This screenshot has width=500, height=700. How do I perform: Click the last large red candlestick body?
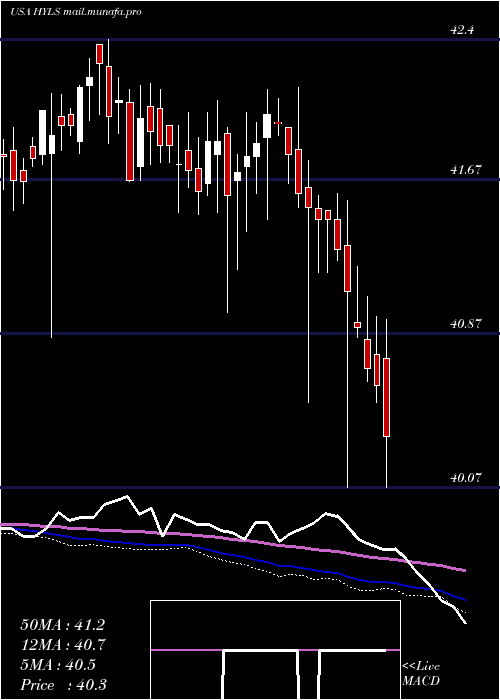(387, 397)
